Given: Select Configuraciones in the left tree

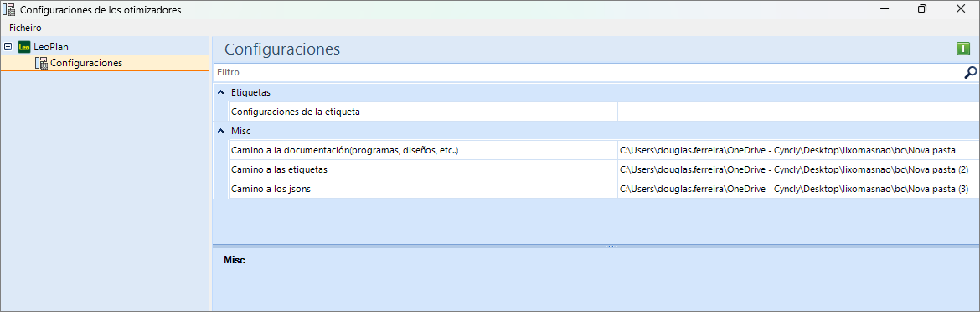Looking at the screenshot, I should [86, 63].
